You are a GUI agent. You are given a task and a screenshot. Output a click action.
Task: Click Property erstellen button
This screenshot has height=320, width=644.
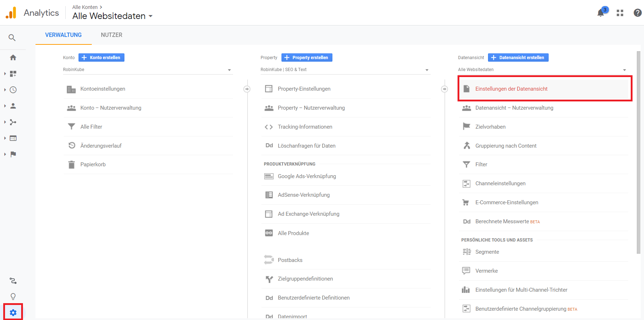coord(307,58)
